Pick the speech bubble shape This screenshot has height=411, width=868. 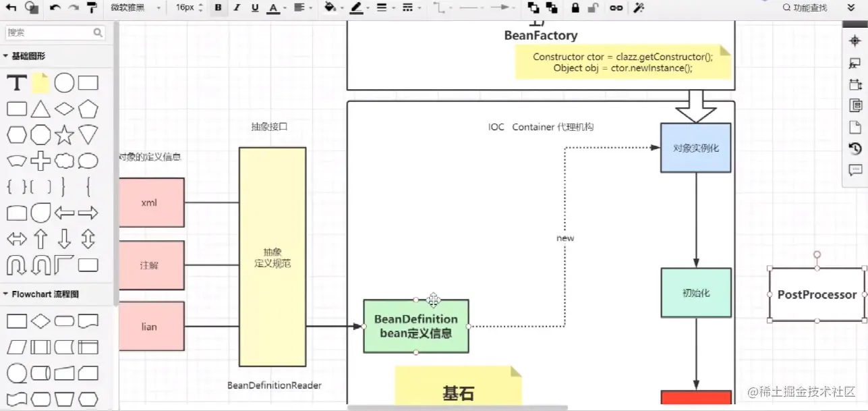pos(88,161)
